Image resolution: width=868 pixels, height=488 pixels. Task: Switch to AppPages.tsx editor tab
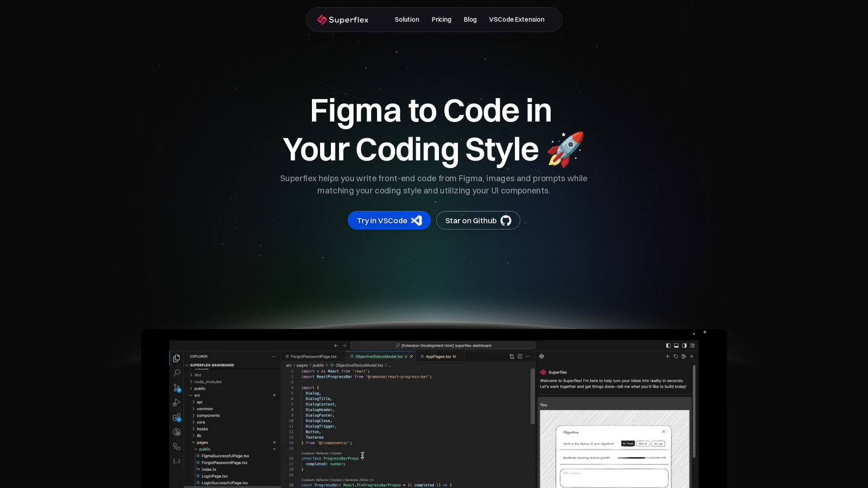[440, 356]
